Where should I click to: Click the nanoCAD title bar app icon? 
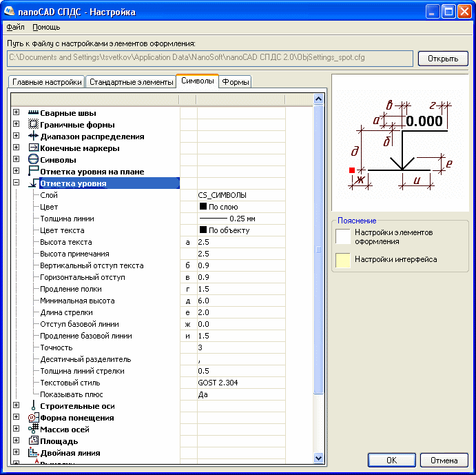point(10,12)
